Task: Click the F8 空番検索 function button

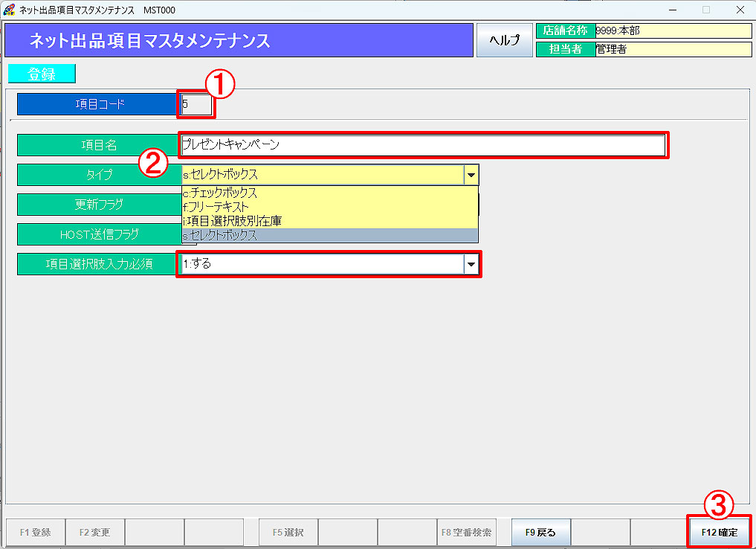Action: click(466, 532)
